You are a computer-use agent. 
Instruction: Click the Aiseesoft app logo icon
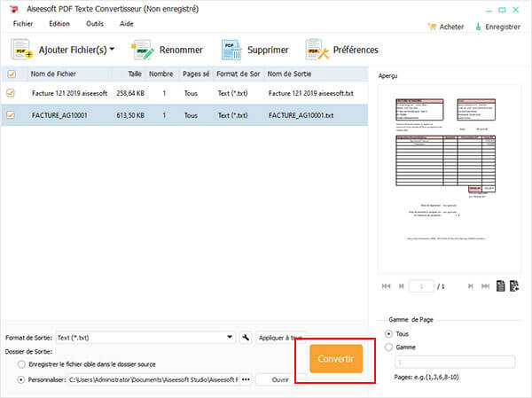pyautogui.click(x=13, y=9)
